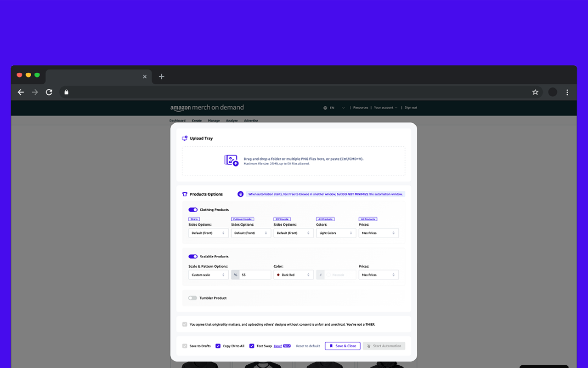Click the Upload Tray header icon
588x368 pixels.
tap(185, 138)
